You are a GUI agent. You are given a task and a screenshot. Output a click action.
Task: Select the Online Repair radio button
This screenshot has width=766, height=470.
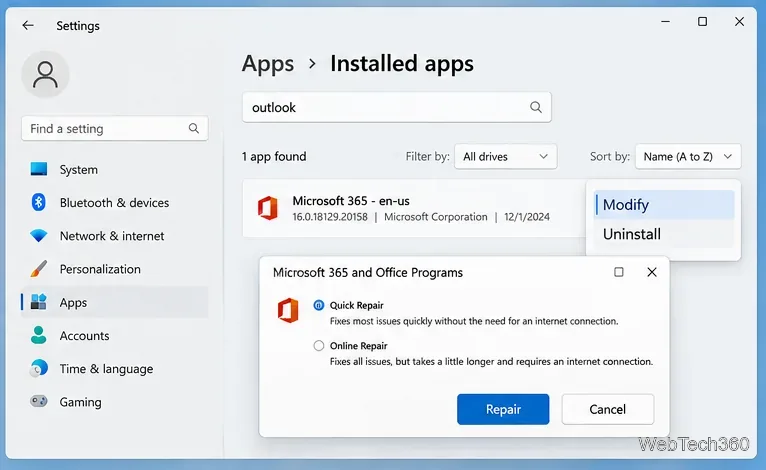point(319,346)
